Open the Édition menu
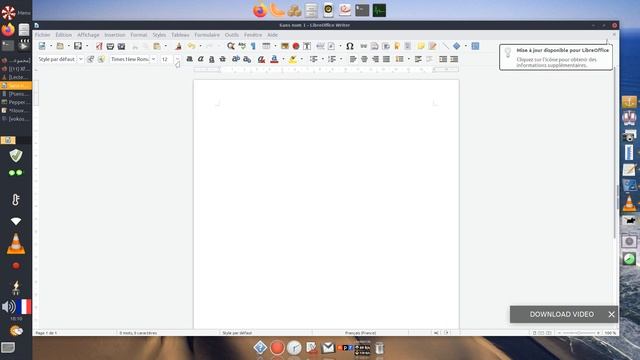 64,35
